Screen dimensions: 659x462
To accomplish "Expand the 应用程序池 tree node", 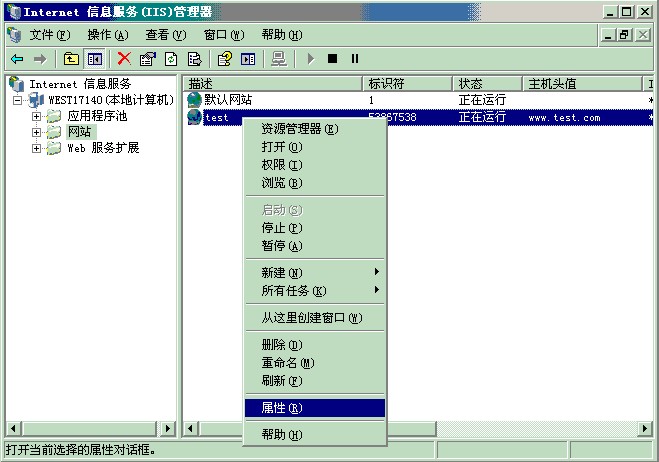I will click(x=37, y=116).
